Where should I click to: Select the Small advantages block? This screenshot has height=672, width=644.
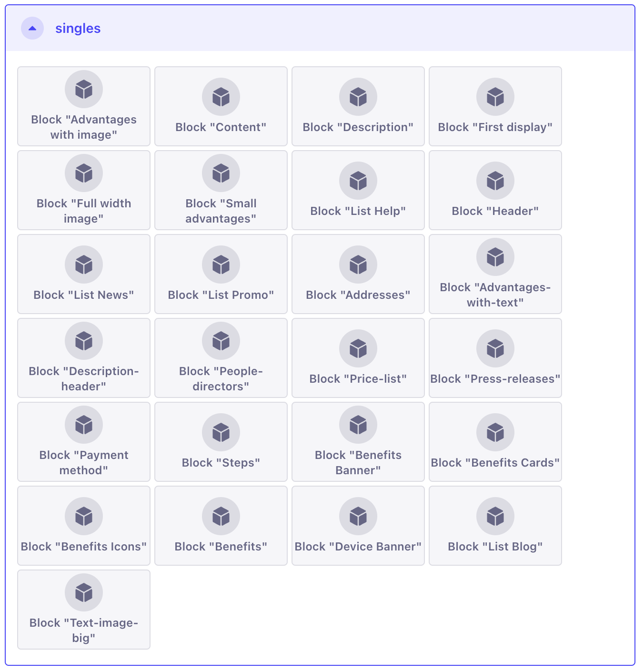(x=221, y=191)
